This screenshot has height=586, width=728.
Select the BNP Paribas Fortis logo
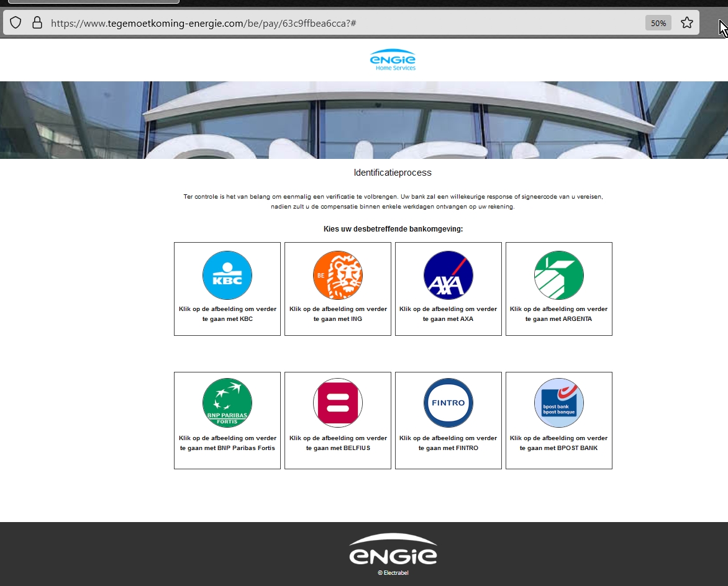(x=227, y=403)
